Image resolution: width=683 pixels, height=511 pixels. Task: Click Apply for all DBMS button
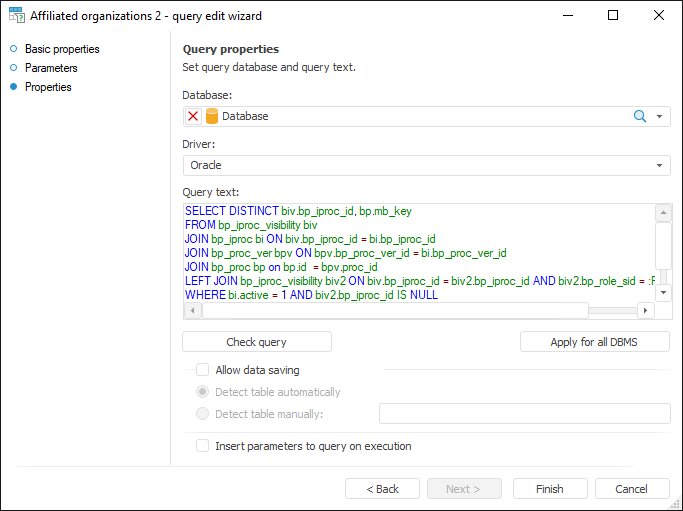pyautogui.click(x=595, y=342)
